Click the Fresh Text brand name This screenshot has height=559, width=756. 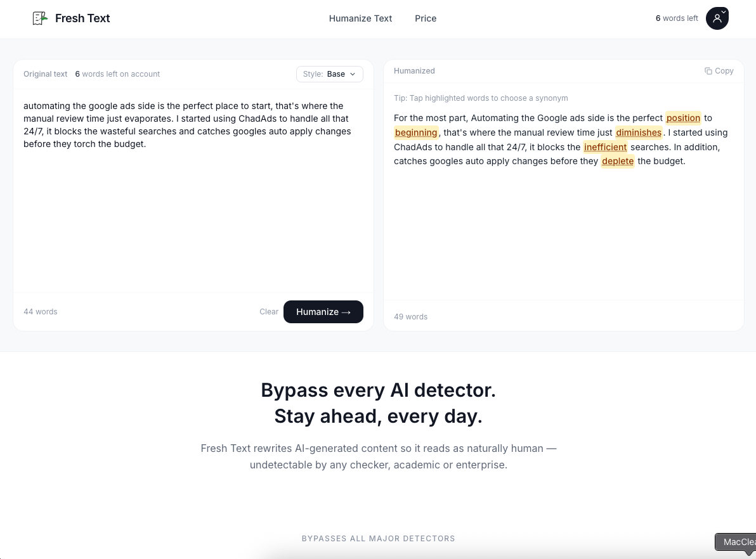82,18
